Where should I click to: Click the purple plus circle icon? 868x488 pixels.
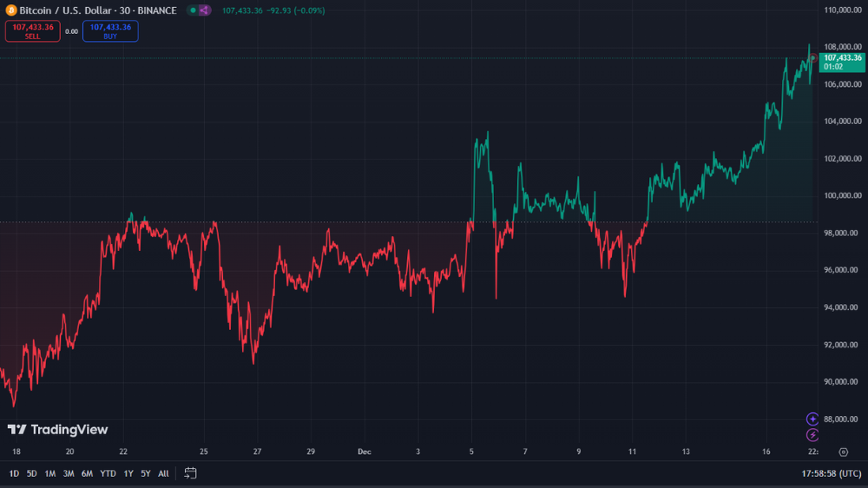click(812, 419)
